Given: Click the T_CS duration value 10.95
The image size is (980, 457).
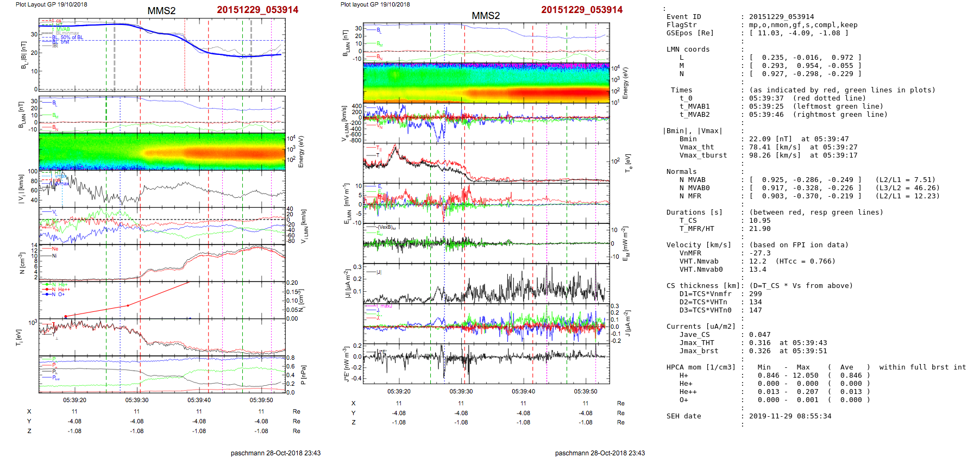Looking at the screenshot, I should point(759,221).
